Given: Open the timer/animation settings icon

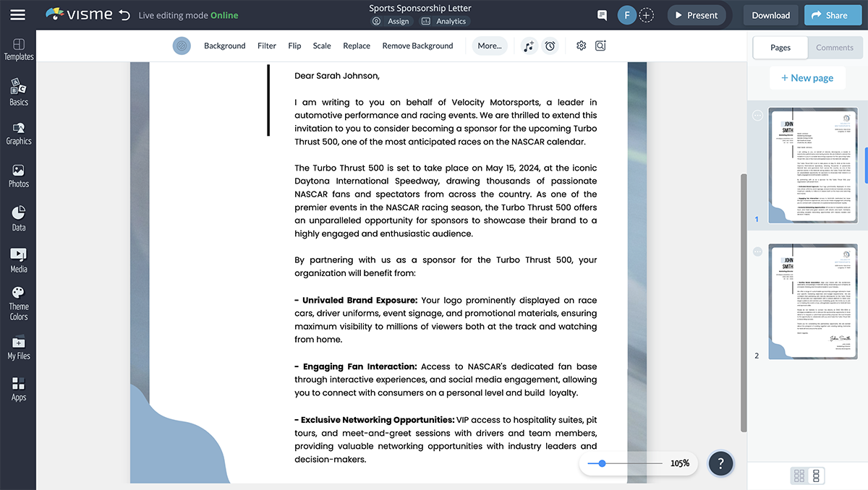Looking at the screenshot, I should pos(550,46).
